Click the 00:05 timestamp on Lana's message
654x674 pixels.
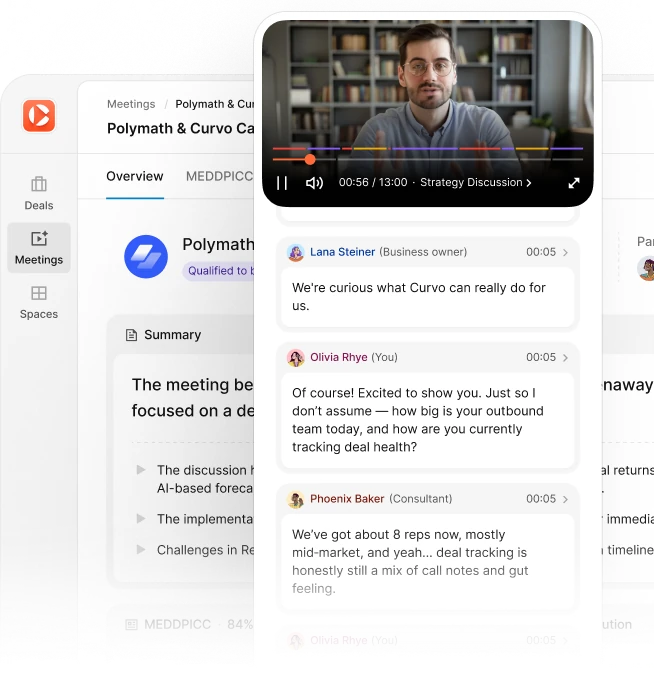point(540,252)
